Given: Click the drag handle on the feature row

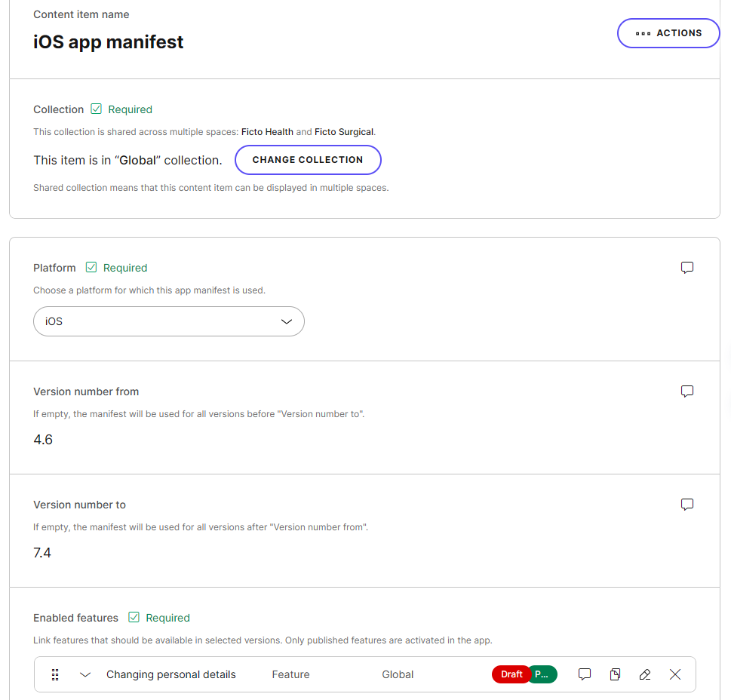Looking at the screenshot, I should (x=55, y=674).
